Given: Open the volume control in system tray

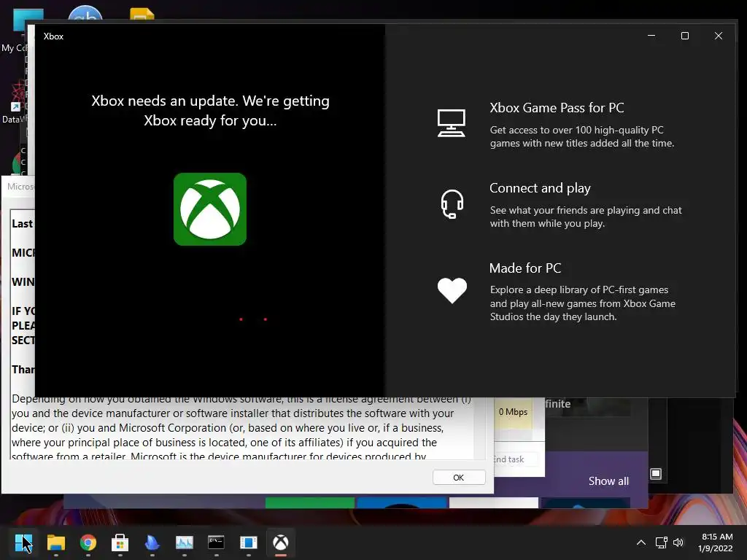Looking at the screenshot, I should 678,542.
